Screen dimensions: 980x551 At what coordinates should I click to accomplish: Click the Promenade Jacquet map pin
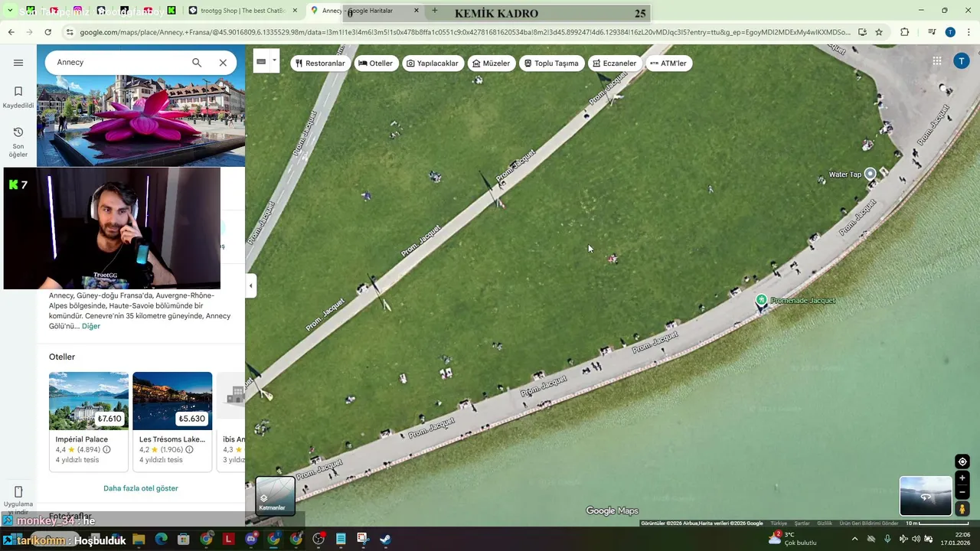tap(761, 301)
